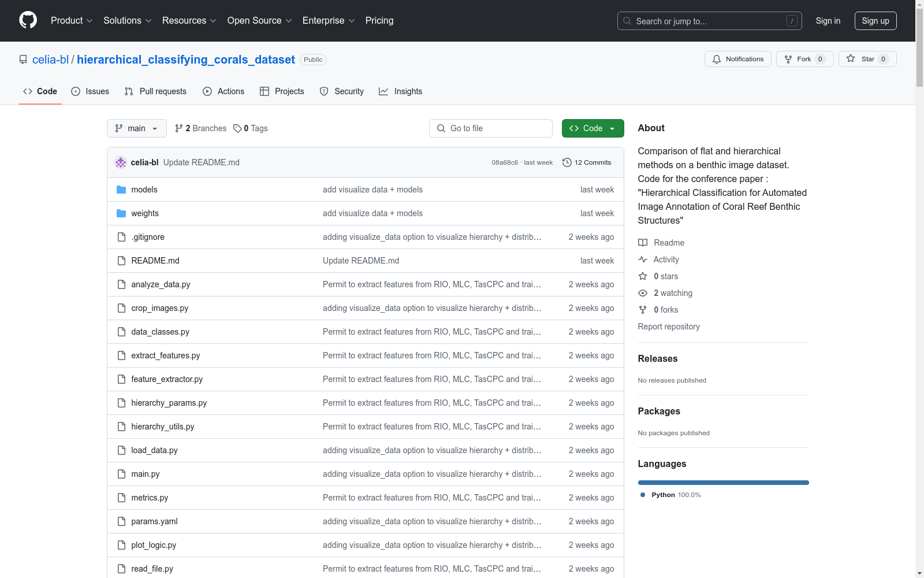Open the Pricing link
The width and height of the screenshot is (924, 578).
pyautogui.click(x=379, y=20)
